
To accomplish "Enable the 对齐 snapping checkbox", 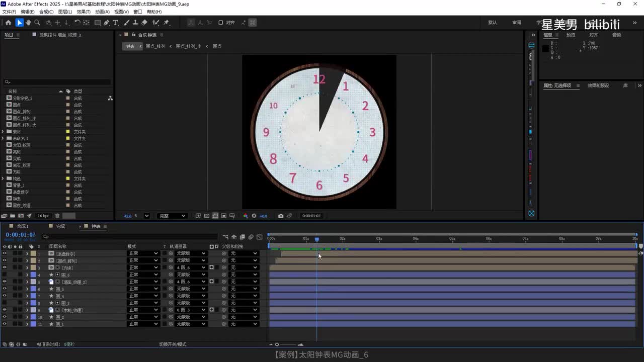I will point(220,23).
